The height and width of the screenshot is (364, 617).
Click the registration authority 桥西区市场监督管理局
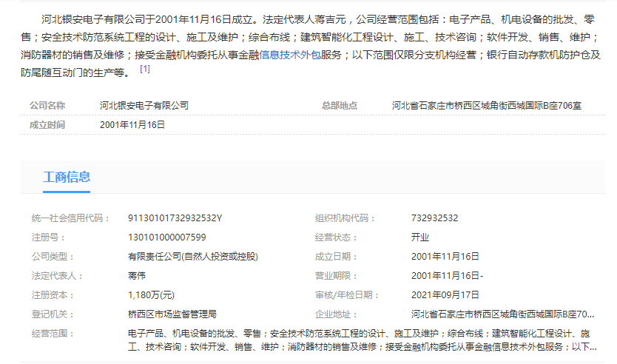172,314
